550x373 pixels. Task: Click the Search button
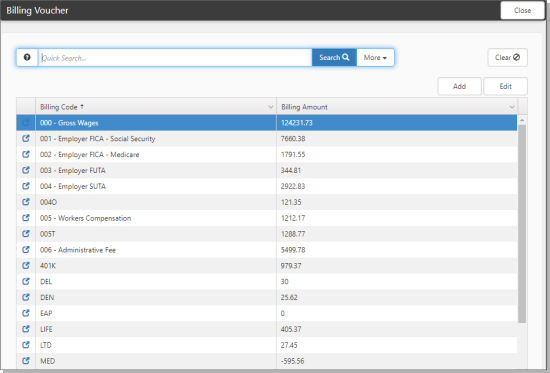coord(334,58)
